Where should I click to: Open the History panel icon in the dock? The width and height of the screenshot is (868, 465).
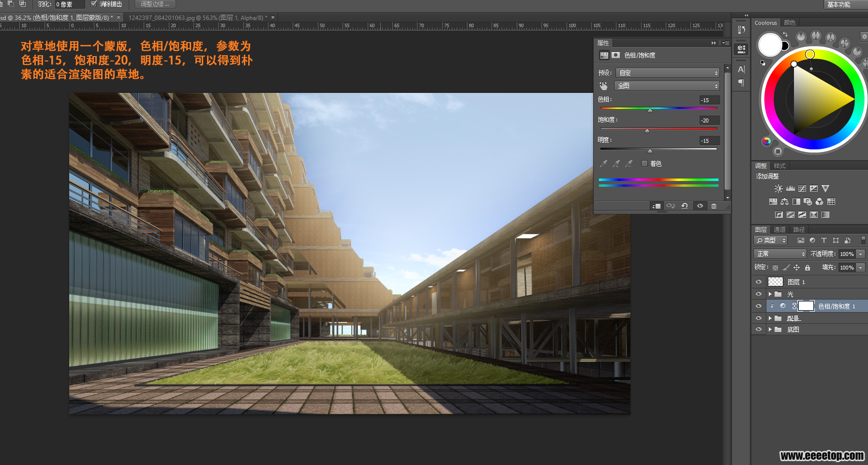741,30
